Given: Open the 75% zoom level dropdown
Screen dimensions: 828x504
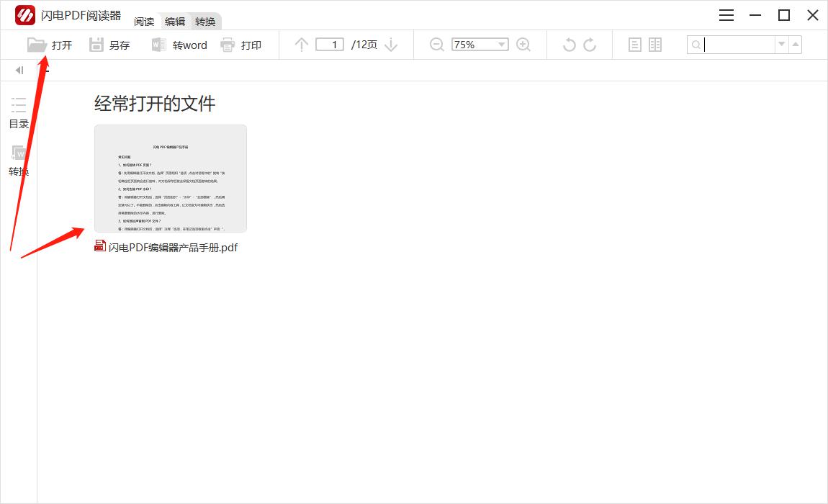Looking at the screenshot, I should (502, 45).
